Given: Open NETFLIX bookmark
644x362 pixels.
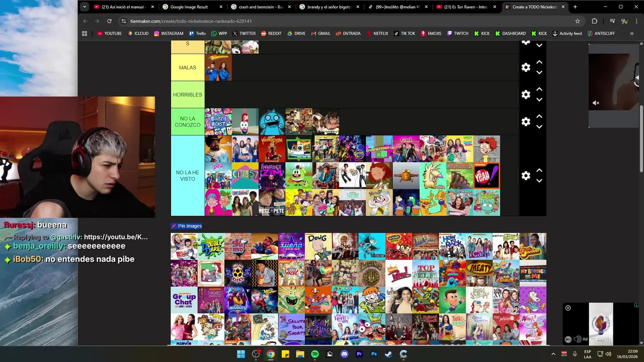Looking at the screenshot, I should click(x=377, y=34).
